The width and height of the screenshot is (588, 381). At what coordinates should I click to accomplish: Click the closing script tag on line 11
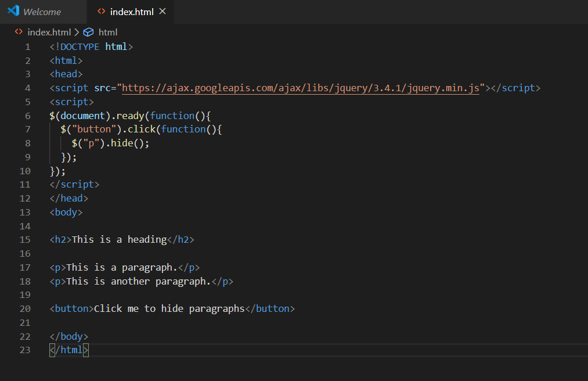(74, 184)
